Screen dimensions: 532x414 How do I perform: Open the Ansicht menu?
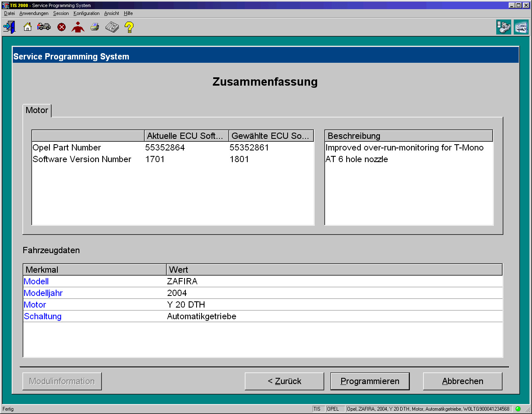coord(111,13)
